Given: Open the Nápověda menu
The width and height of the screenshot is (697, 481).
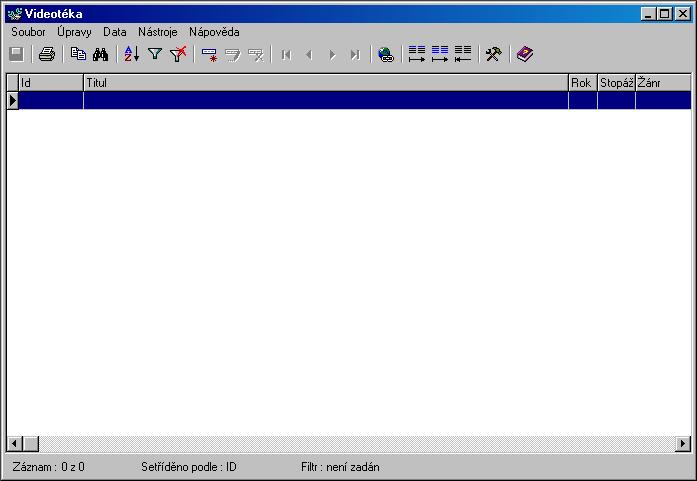Looking at the screenshot, I should coord(214,32).
